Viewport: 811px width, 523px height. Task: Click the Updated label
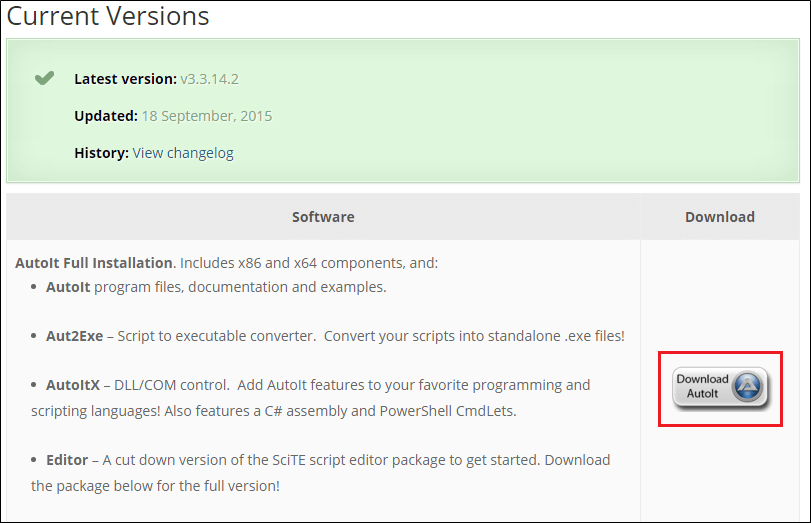tap(105, 116)
